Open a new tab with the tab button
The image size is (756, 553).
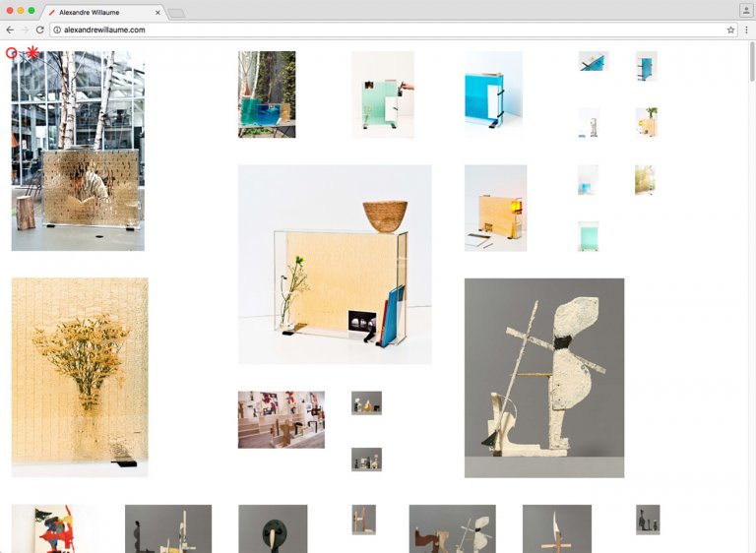point(176,13)
